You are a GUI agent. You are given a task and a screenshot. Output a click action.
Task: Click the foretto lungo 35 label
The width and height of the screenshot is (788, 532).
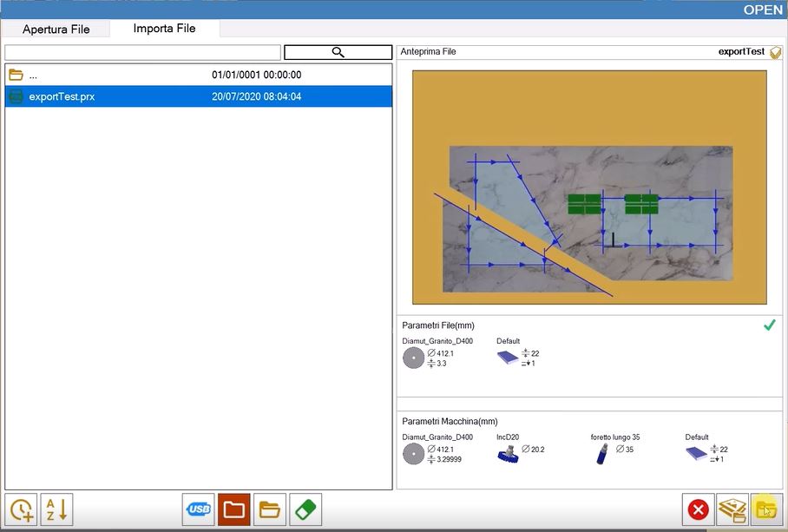click(615, 437)
